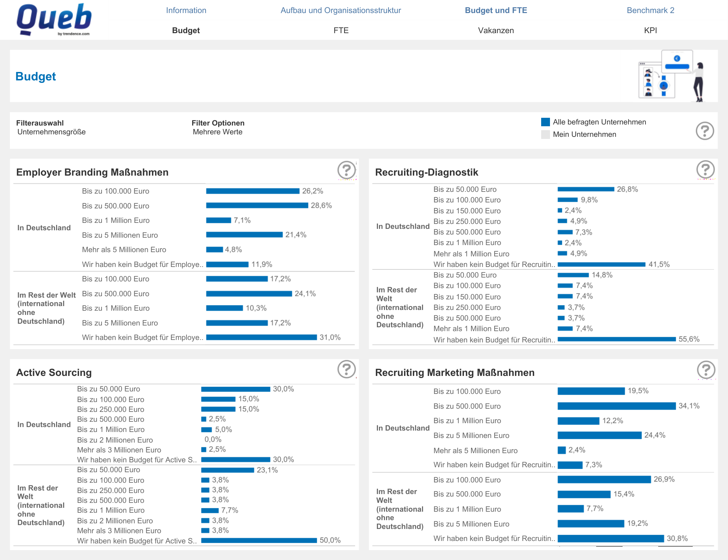Switch to the Vakanzen tab
The width and height of the screenshot is (728, 560).
(x=496, y=30)
